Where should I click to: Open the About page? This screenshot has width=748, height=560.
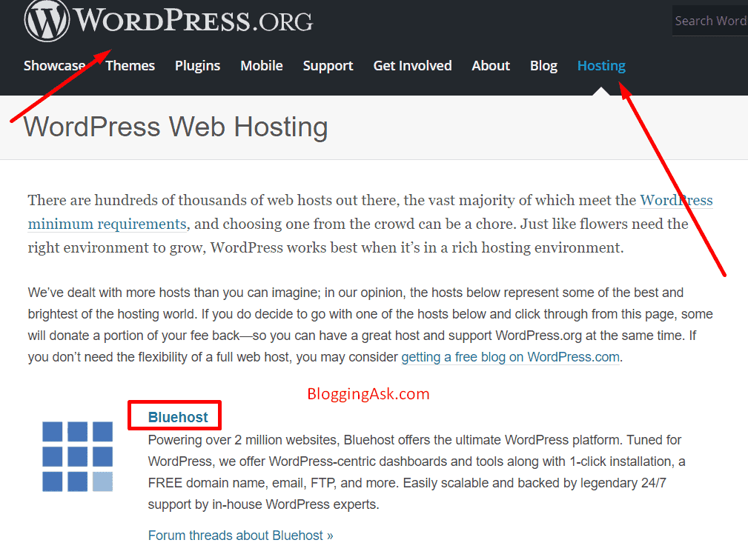[x=491, y=65]
